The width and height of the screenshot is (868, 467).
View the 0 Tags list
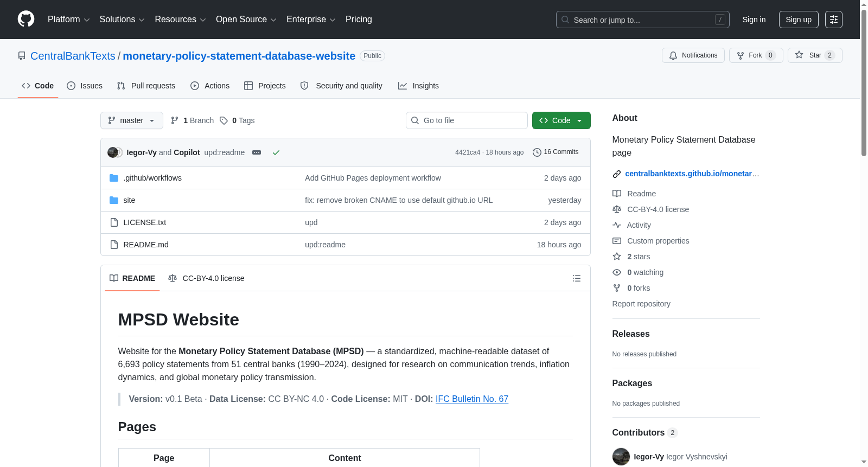coord(237,120)
